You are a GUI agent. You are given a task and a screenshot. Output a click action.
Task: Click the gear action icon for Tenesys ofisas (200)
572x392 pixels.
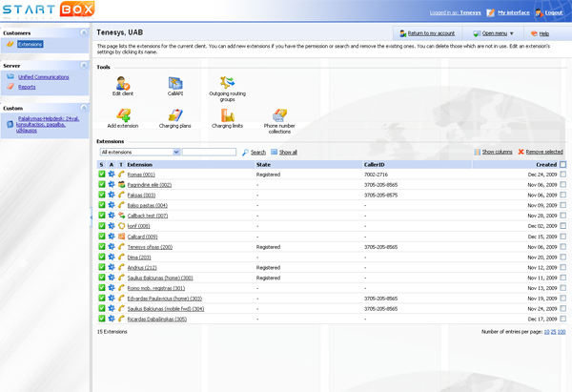(x=112, y=247)
